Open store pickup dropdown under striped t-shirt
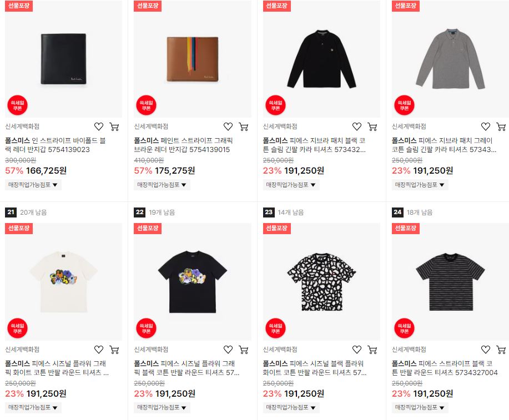The height and width of the screenshot is (420, 509). pos(420,407)
